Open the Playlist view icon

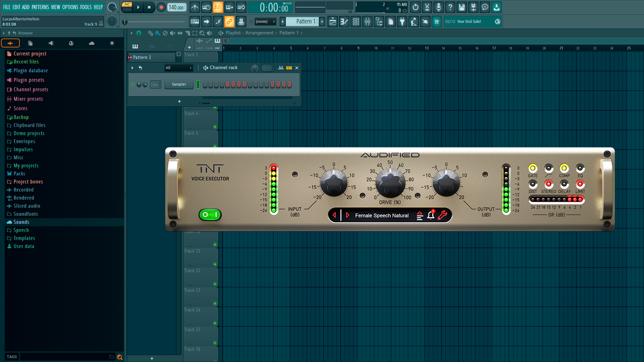[333, 21]
